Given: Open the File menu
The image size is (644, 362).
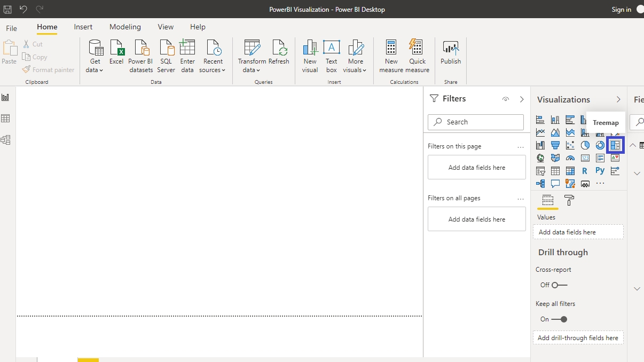Looking at the screenshot, I should [11, 28].
